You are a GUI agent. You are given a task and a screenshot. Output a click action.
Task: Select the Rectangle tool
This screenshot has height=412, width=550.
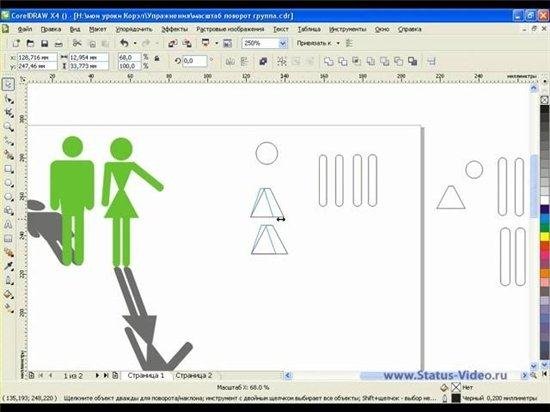(x=8, y=169)
